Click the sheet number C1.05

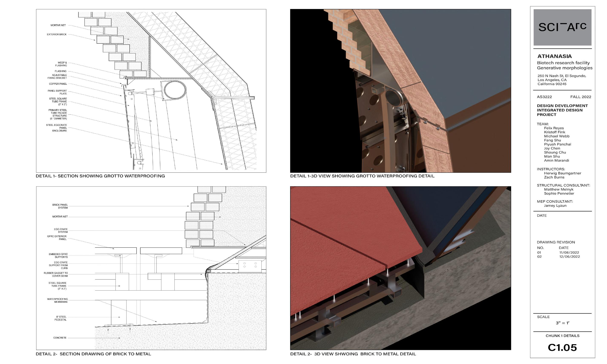point(562,348)
